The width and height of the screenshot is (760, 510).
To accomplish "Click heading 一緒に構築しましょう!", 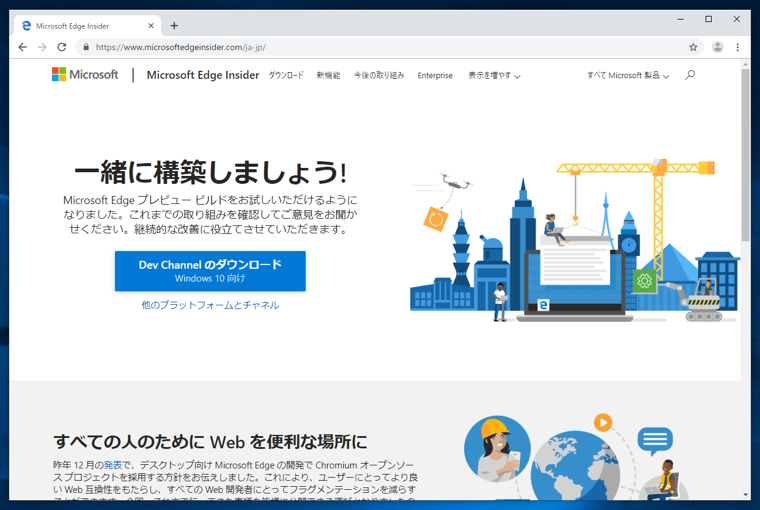I will (210, 173).
